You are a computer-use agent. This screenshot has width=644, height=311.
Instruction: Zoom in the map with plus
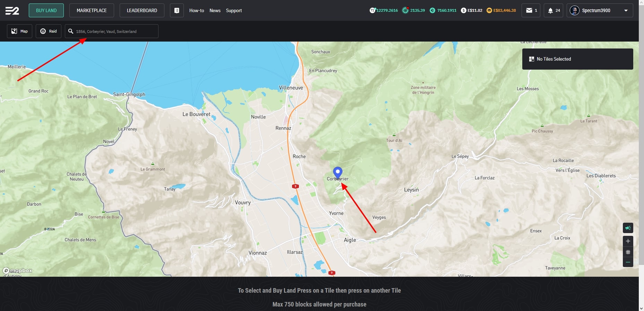pos(628,241)
